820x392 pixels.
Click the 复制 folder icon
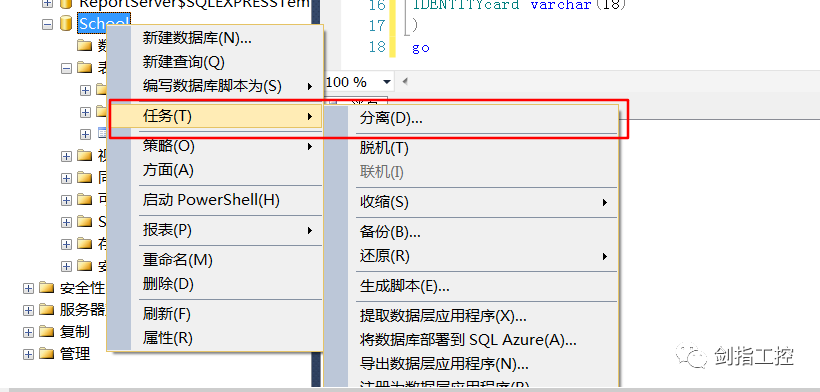[47, 332]
